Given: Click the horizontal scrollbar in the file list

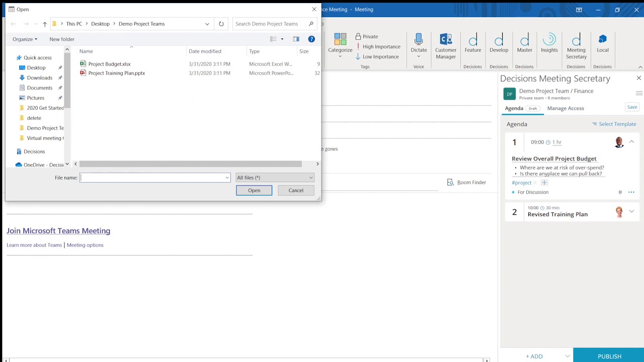Looking at the screenshot, I should tap(190, 164).
